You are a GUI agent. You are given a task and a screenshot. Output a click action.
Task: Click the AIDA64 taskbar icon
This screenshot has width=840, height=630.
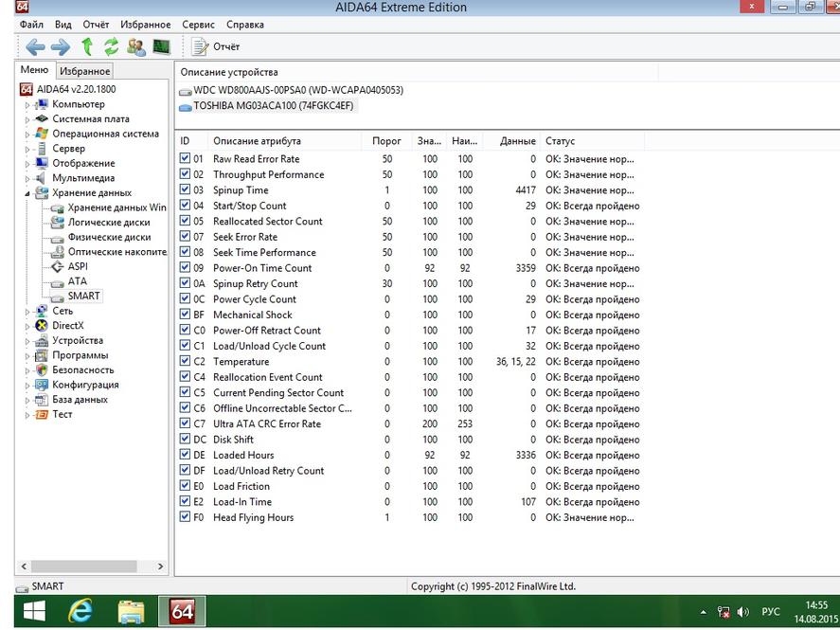(x=182, y=611)
